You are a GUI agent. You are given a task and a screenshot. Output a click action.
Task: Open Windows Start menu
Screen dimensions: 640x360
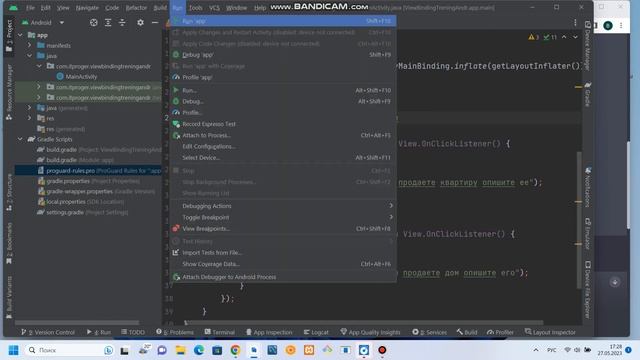tap(13, 350)
